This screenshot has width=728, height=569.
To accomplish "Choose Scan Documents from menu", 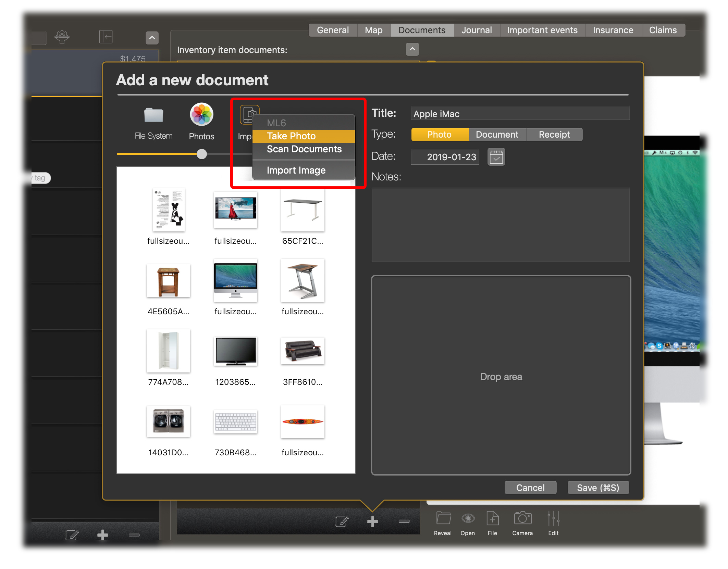I will click(x=304, y=149).
